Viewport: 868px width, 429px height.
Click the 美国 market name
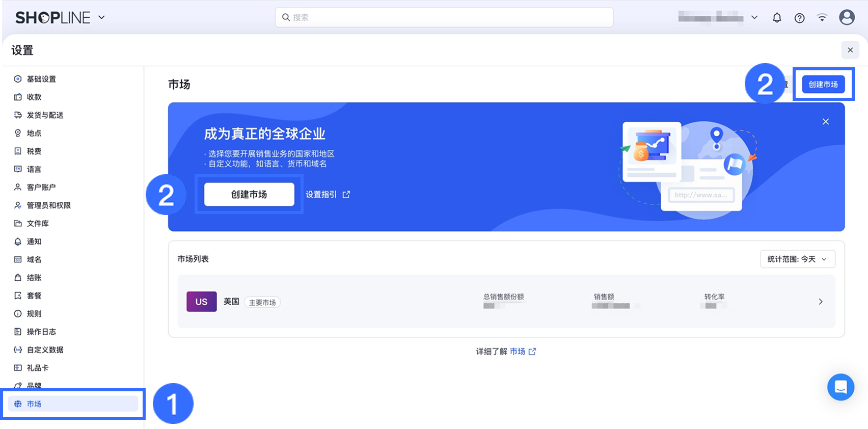click(x=231, y=302)
